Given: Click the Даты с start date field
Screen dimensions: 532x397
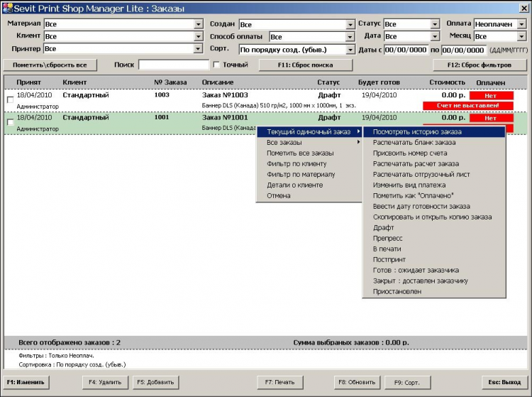Looking at the screenshot, I should 406,50.
